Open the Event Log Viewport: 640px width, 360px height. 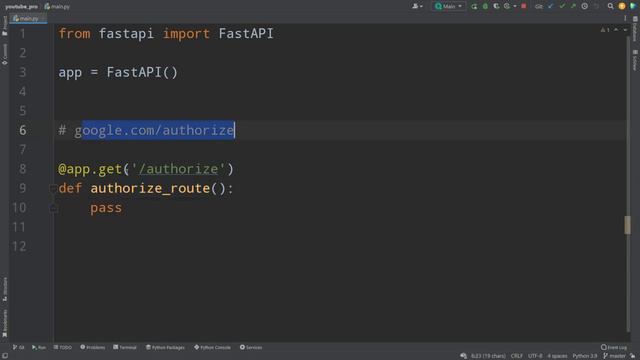[613, 347]
